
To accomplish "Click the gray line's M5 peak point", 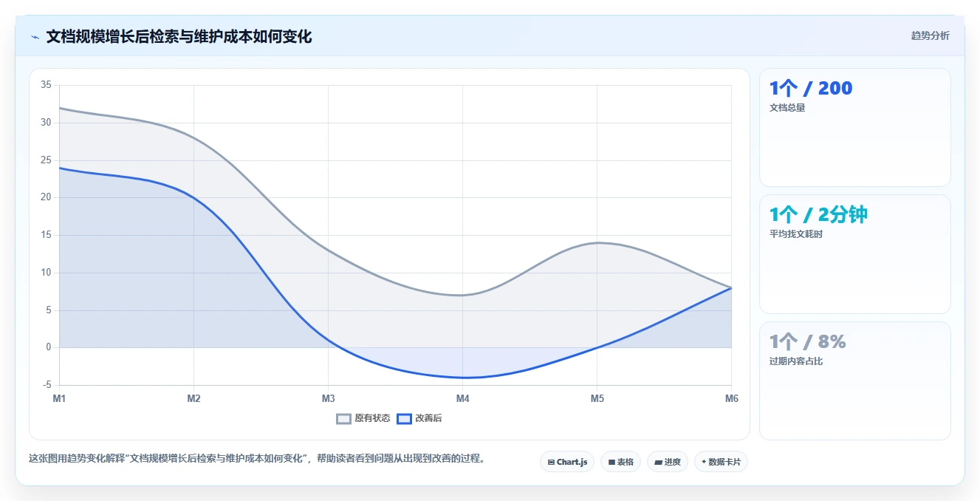I will pyautogui.click(x=597, y=242).
